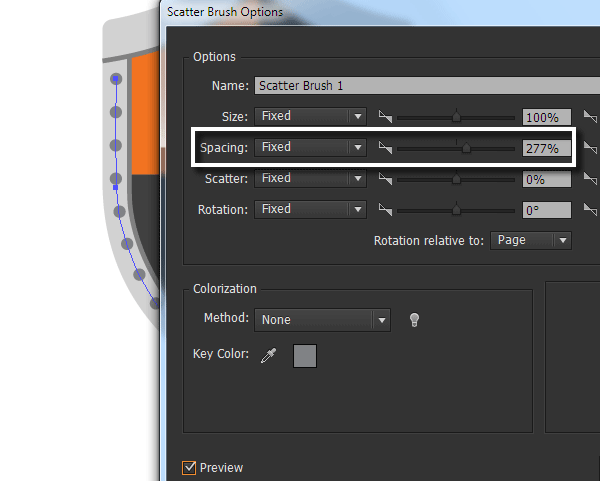Click the Rotation slider handle
The image size is (600, 481).
(456, 210)
